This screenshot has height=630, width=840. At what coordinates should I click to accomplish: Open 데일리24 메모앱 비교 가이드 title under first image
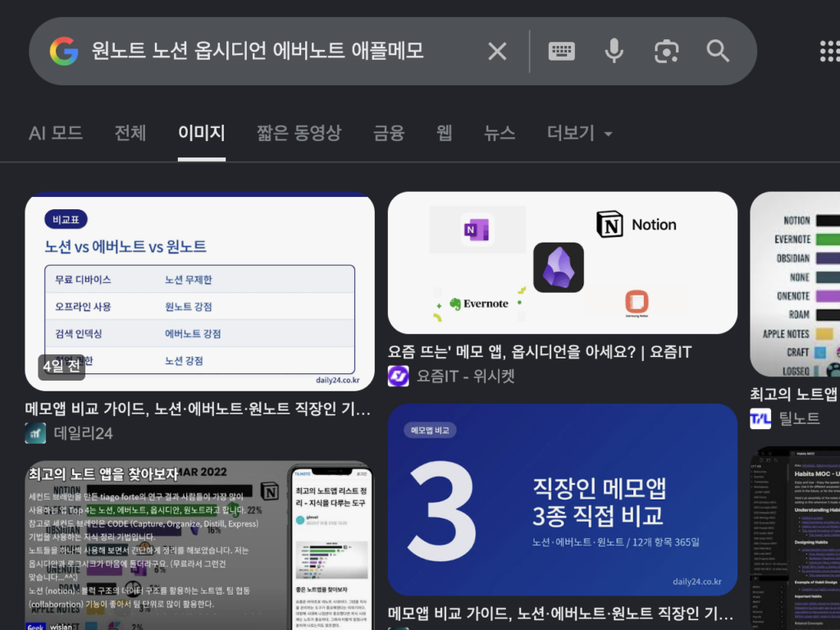point(198,409)
